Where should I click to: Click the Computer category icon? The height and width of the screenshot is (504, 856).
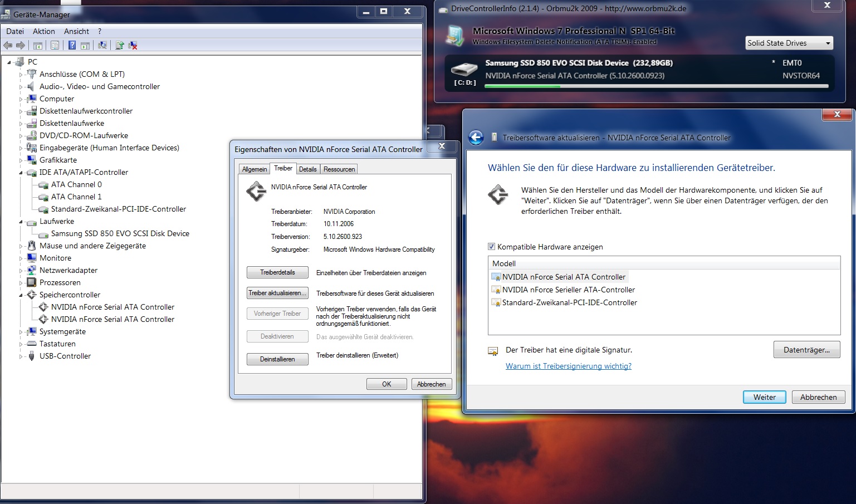click(32, 99)
